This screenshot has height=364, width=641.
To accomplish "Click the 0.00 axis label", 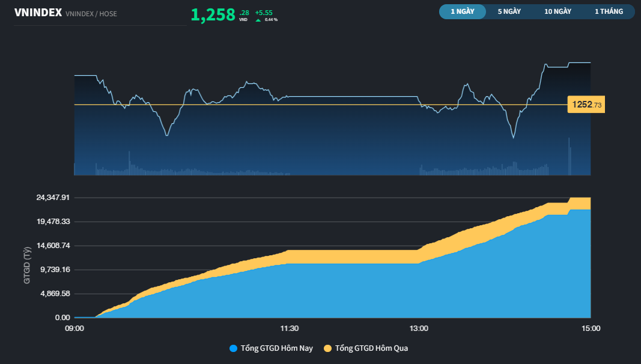I will point(62,318).
